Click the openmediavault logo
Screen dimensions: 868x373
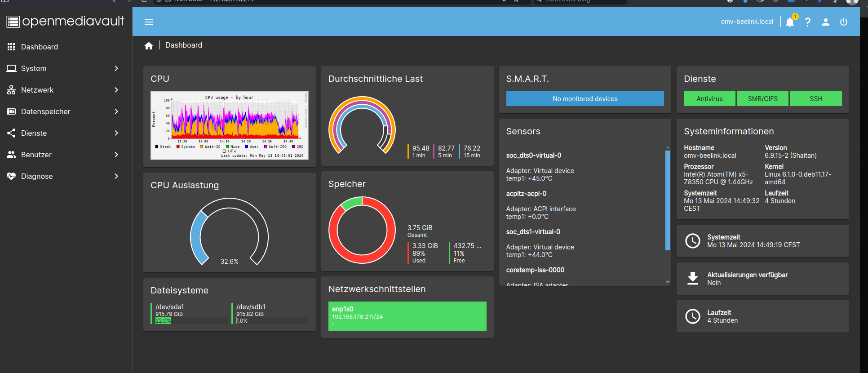coord(66,21)
